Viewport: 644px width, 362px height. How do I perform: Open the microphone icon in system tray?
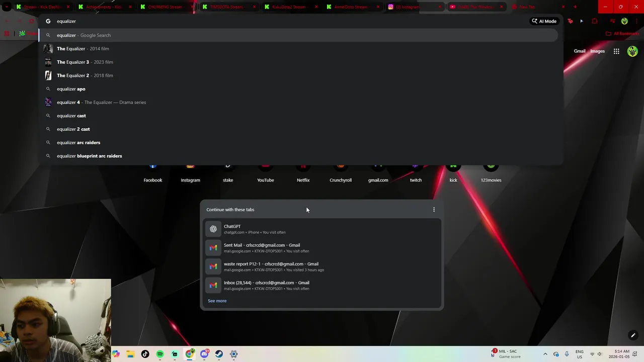[x=567, y=354]
